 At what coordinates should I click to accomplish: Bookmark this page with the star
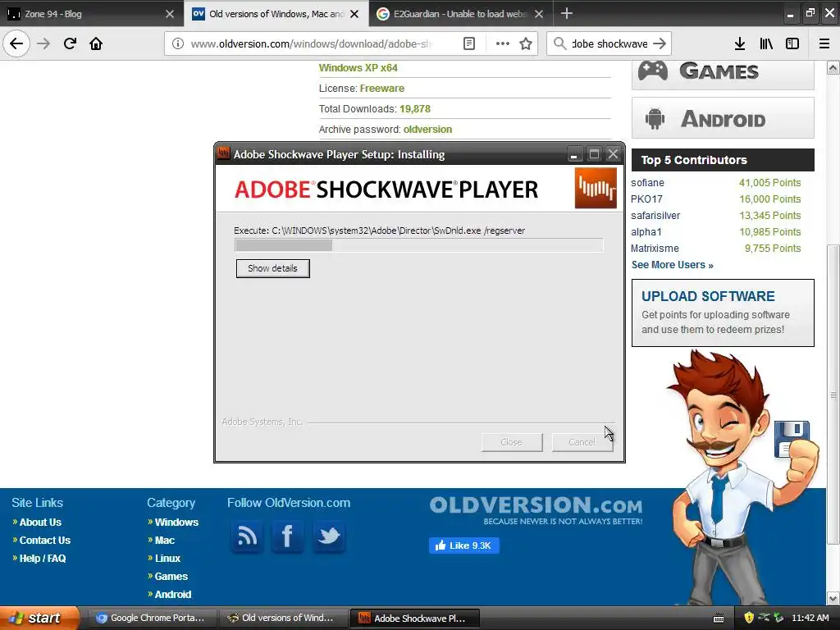tap(526, 43)
